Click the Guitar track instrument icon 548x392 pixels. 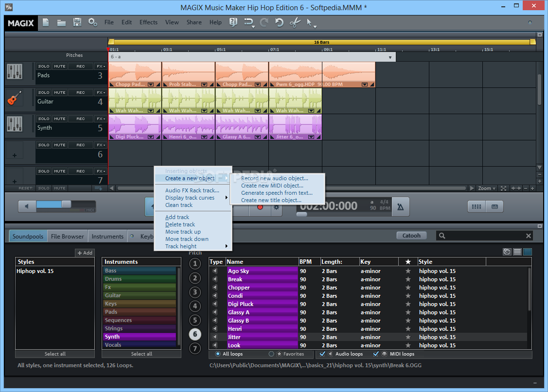[x=15, y=98]
